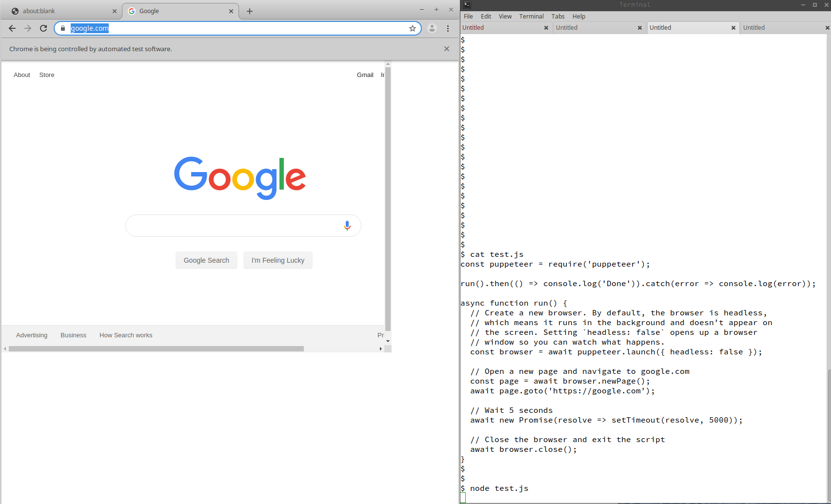This screenshot has width=831, height=504.
Task: Click the terminal's vertical scrollbar
Action: (829, 436)
